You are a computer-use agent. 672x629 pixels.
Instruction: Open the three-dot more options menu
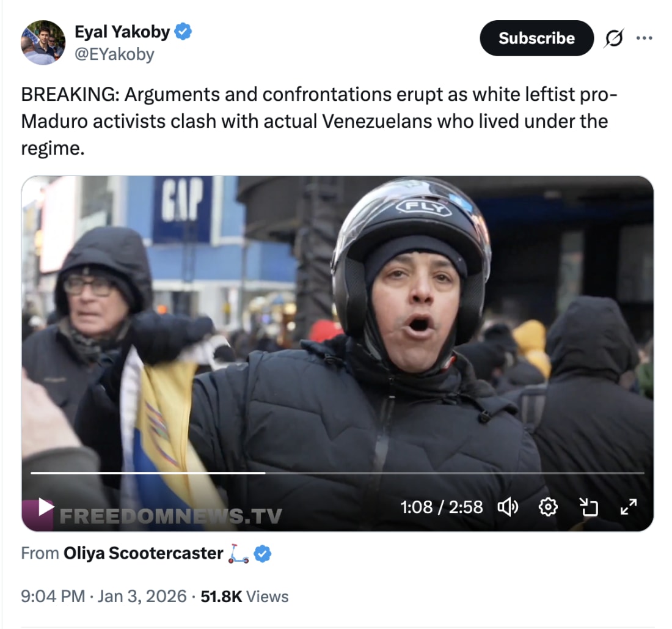point(645,38)
